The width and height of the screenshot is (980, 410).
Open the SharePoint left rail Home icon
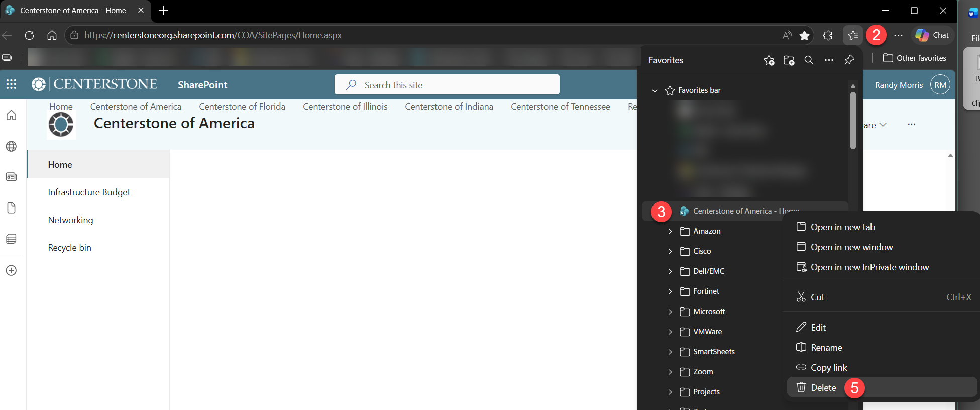[x=11, y=115]
